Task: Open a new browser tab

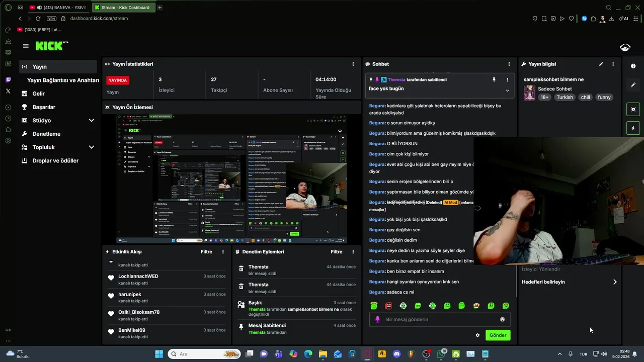Action: coord(159,8)
